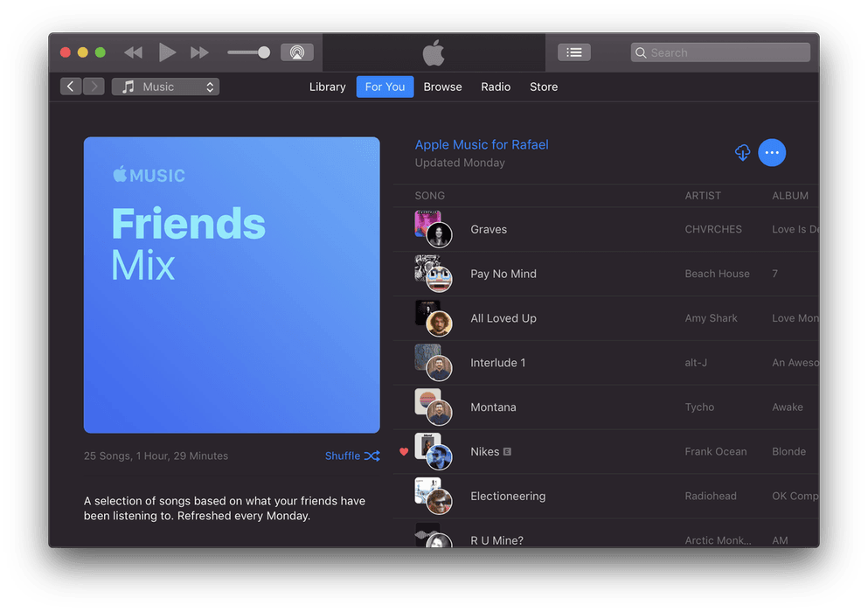Download playlist with the cloud icon
Screen dimensions: 868x612
pyautogui.click(x=742, y=153)
